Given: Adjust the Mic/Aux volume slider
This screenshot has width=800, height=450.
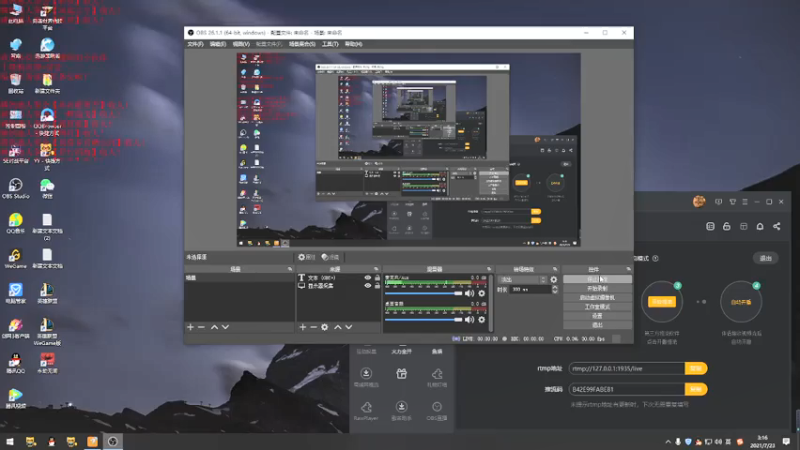Looking at the screenshot, I should [423, 293].
